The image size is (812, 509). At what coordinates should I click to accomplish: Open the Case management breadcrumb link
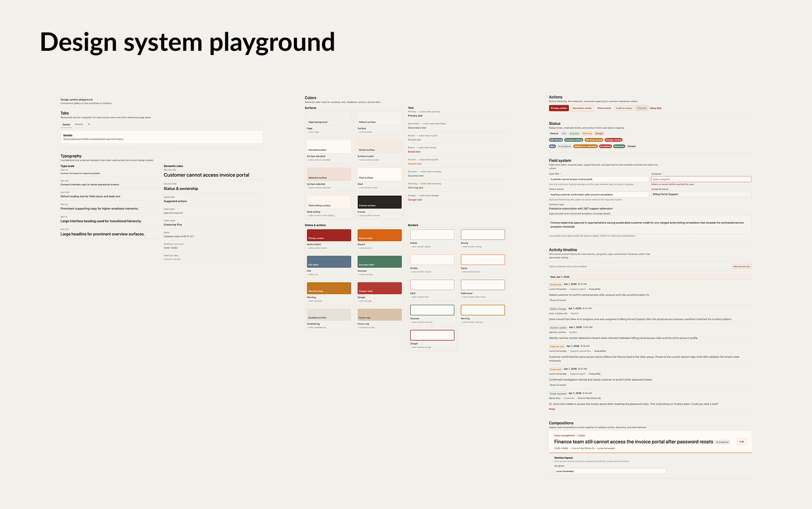click(564, 435)
